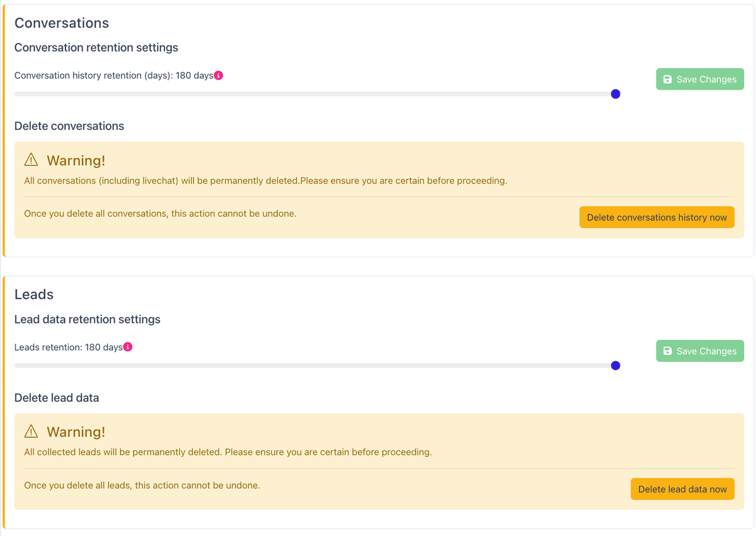This screenshot has height=536, width=756.
Task: Click the Delete lead data subheading
Action: (x=57, y=398)
